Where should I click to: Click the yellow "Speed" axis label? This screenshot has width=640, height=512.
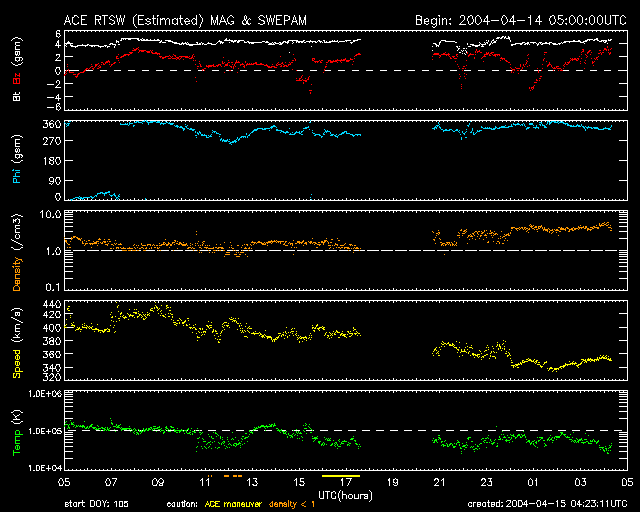[17, 363]
